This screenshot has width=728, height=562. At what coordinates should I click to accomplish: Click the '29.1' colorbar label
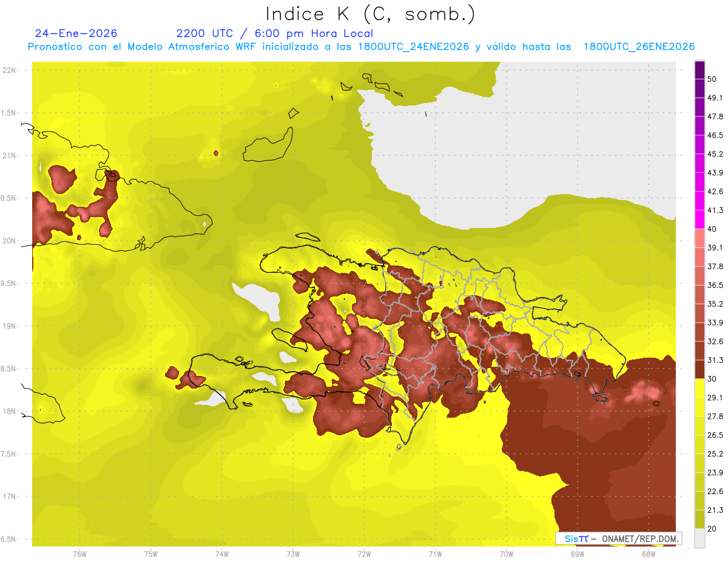tap(715, 397)
